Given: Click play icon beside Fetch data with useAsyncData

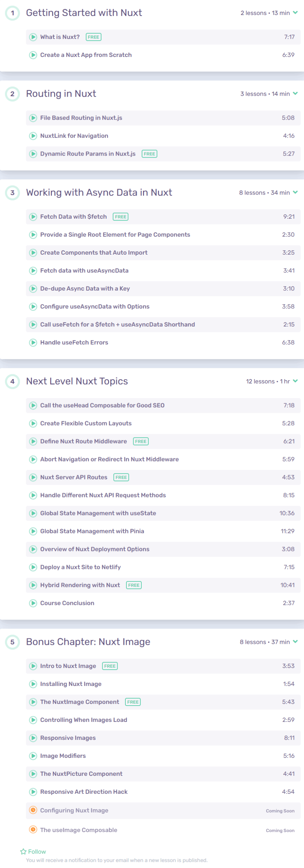Looking at the screenshot, I should (33, 271).
